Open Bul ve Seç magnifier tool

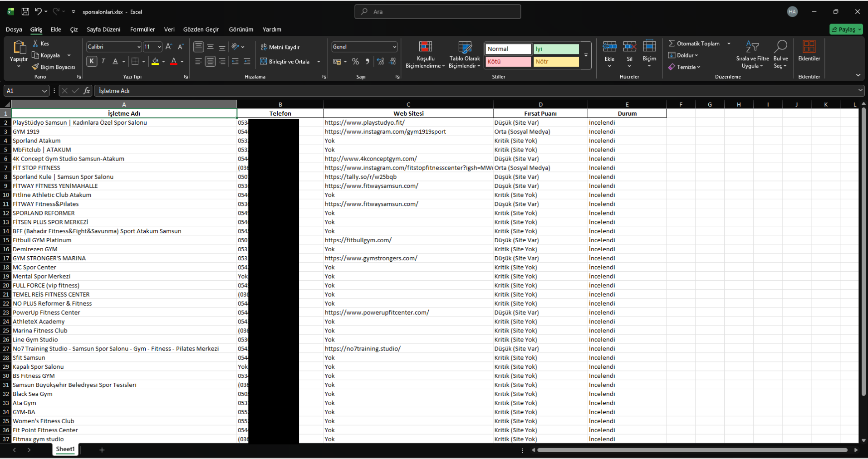(781, 55)
